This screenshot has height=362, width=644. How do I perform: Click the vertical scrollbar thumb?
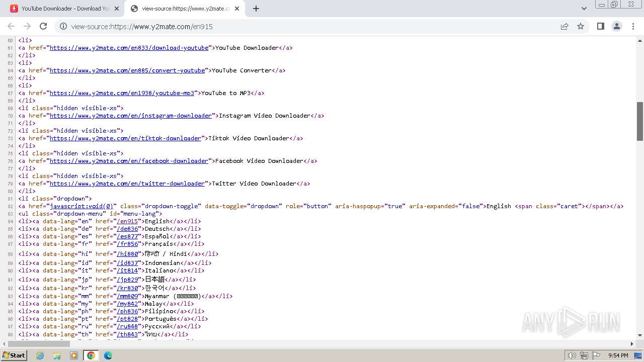pyautogui.click(x=640, y=121)
